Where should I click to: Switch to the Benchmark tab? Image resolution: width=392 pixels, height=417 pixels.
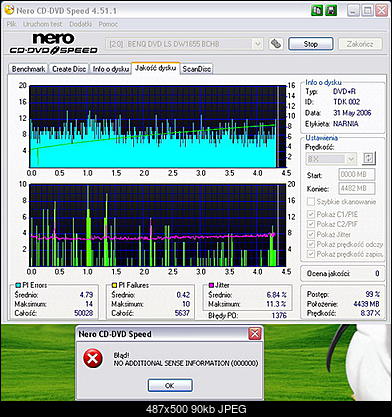click(x=28, y=69)
